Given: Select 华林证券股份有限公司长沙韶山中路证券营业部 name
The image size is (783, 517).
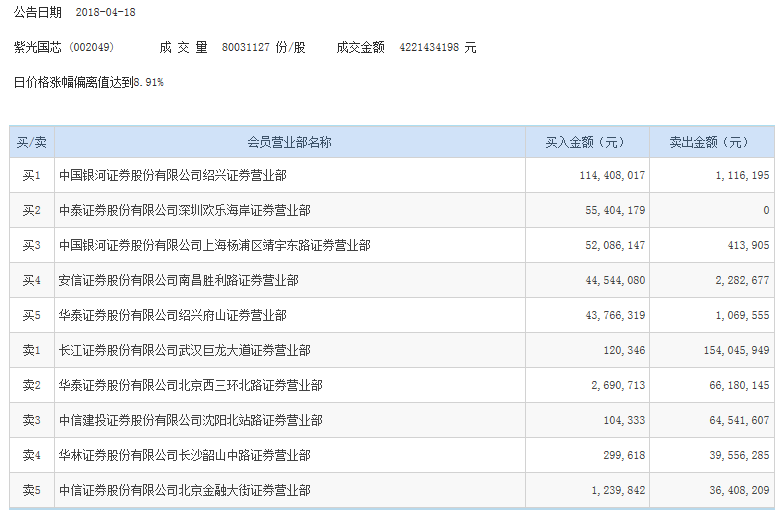Looking at the screenshot, I should point(185,455).
